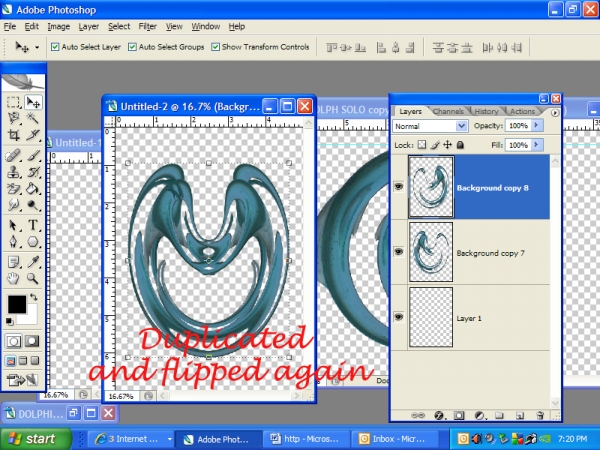The image size is (600, 450).
Task: Toggle Auto Select Layer checkbox
Action: coord(55,47)
